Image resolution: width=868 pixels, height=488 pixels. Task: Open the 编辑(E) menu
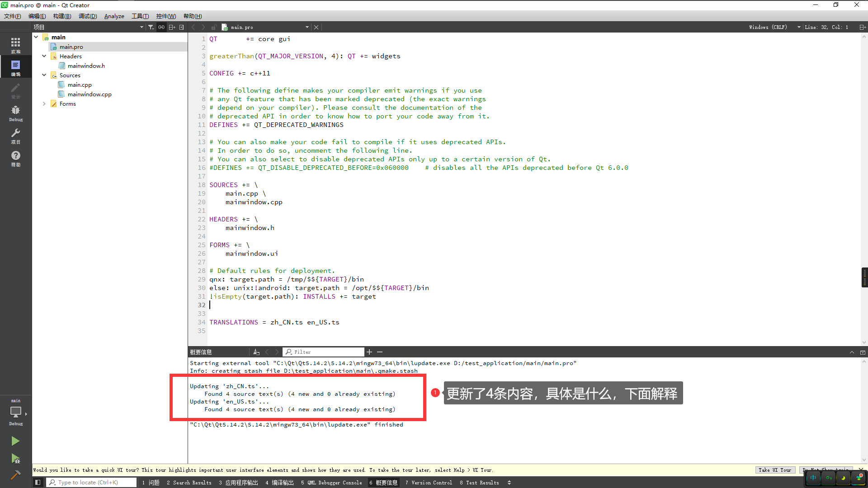click(37, 16)
